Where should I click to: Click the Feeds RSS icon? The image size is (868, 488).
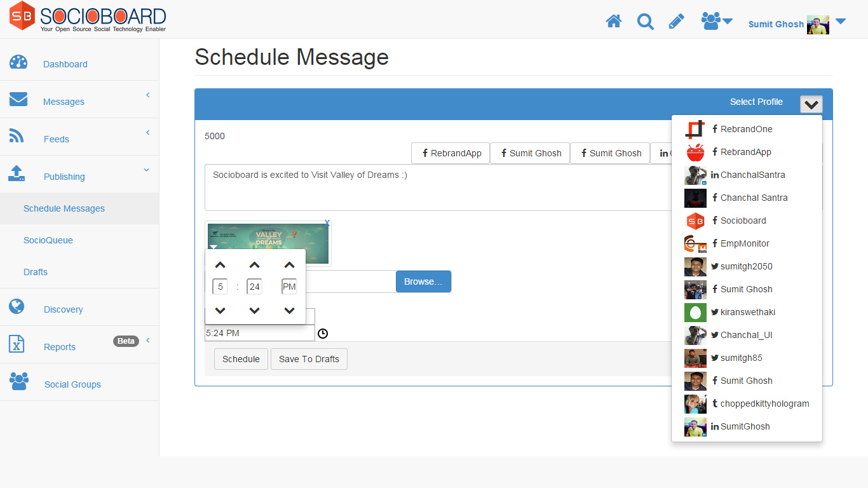tap(17, 136)
